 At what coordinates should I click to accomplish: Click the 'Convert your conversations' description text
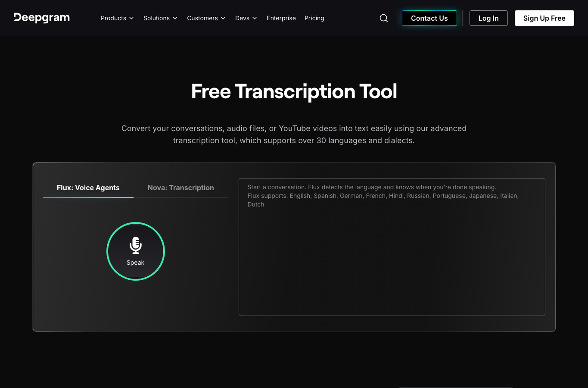point(294,135)
